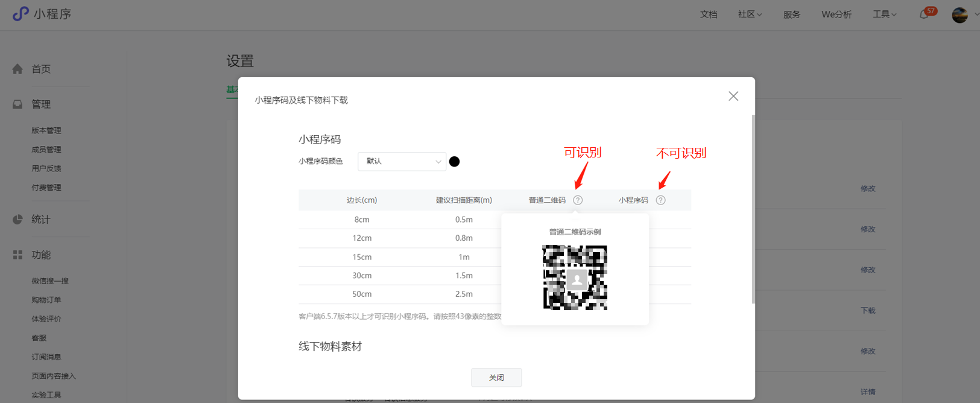Open the 小程序码颜色 默认 dropdown
Image resolution: width=980 pixels, height=403 pixels.
[x=402, y=162]
